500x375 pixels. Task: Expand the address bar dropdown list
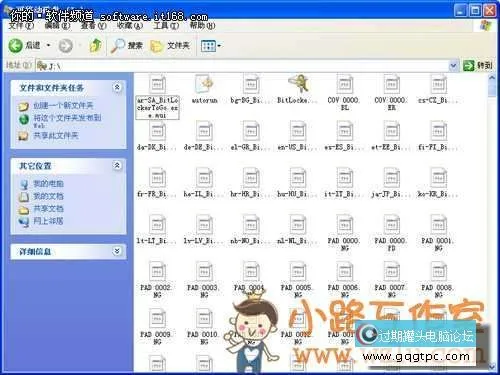pos(453,66)
